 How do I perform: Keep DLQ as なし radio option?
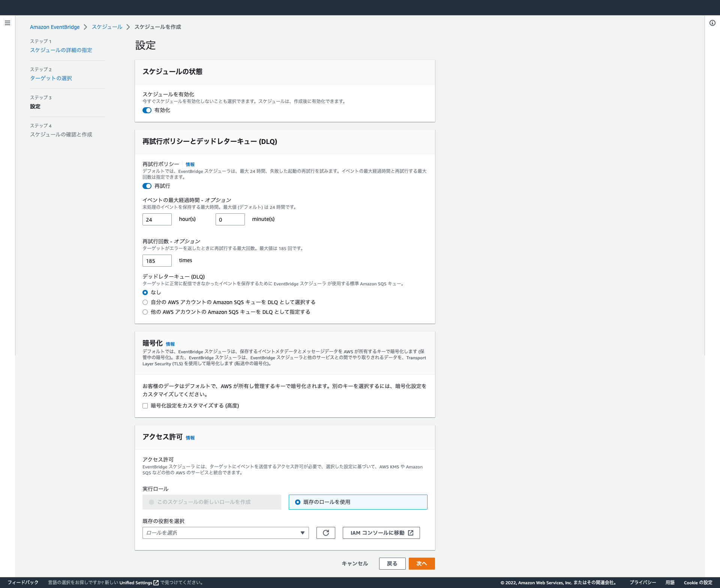tap(145, 292)
